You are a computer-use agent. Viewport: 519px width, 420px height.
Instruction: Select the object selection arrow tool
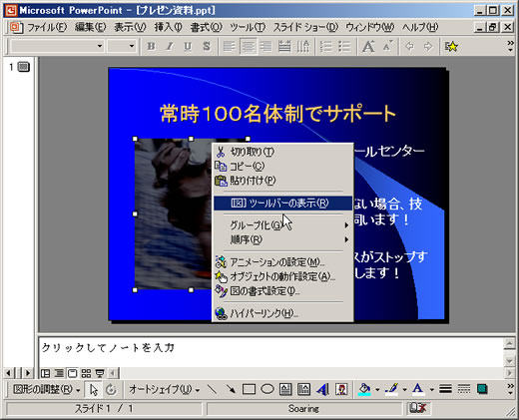click(x=94, y=389)
